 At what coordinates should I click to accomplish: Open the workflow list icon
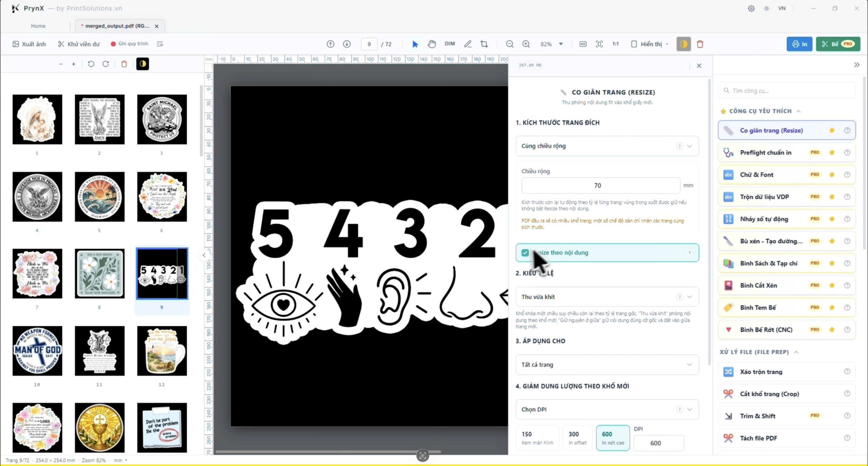coord(160,44)
